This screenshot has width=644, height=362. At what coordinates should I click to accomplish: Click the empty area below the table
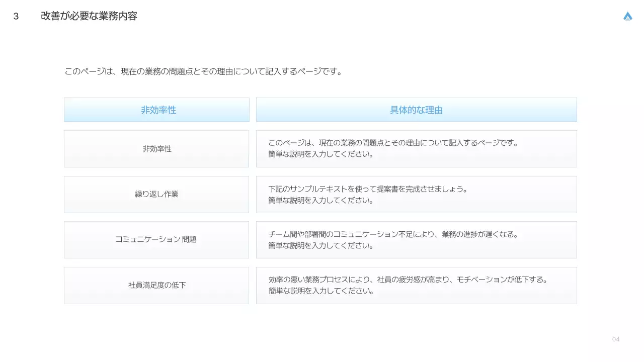pyautogui.click(x=322, y=327)
